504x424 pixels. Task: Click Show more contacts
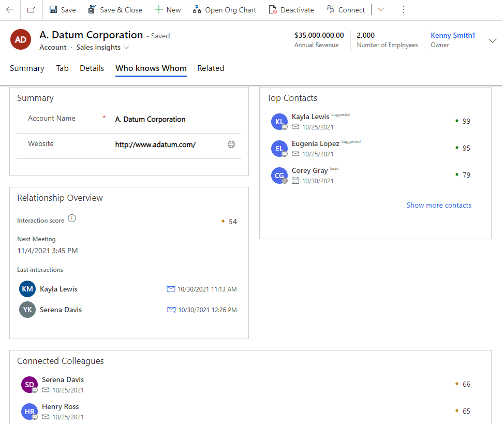[439, 205]
